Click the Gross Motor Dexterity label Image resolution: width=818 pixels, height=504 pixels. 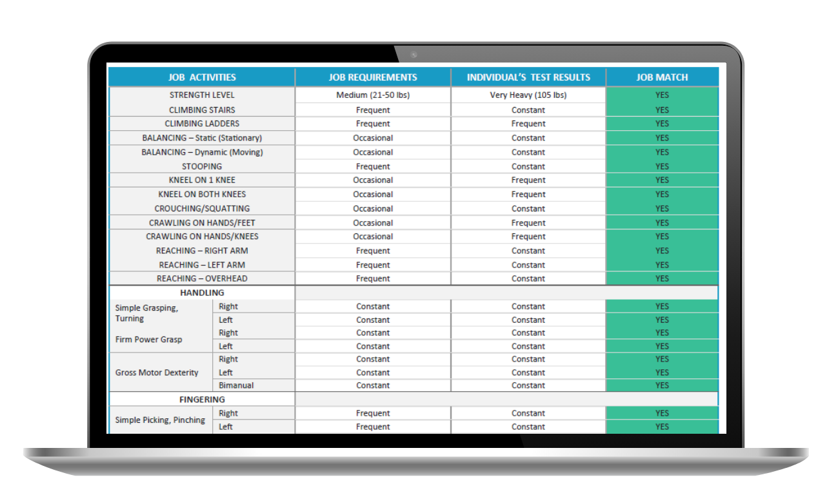point(157,373)
